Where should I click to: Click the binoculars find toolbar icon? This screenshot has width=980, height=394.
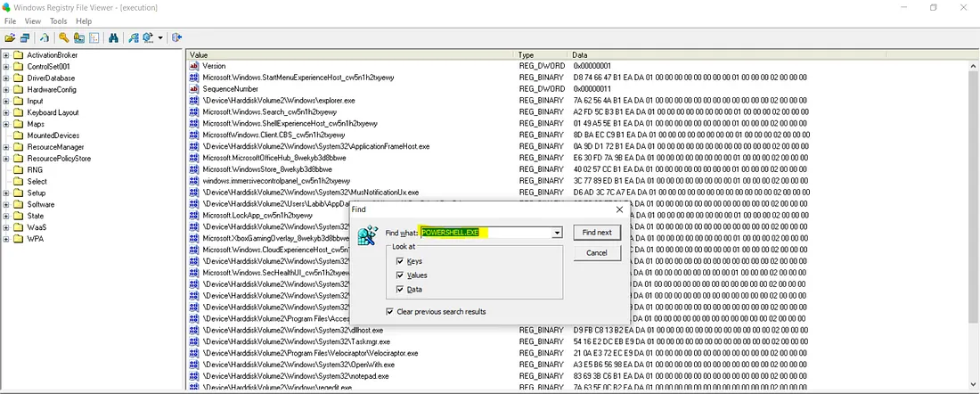113,37
